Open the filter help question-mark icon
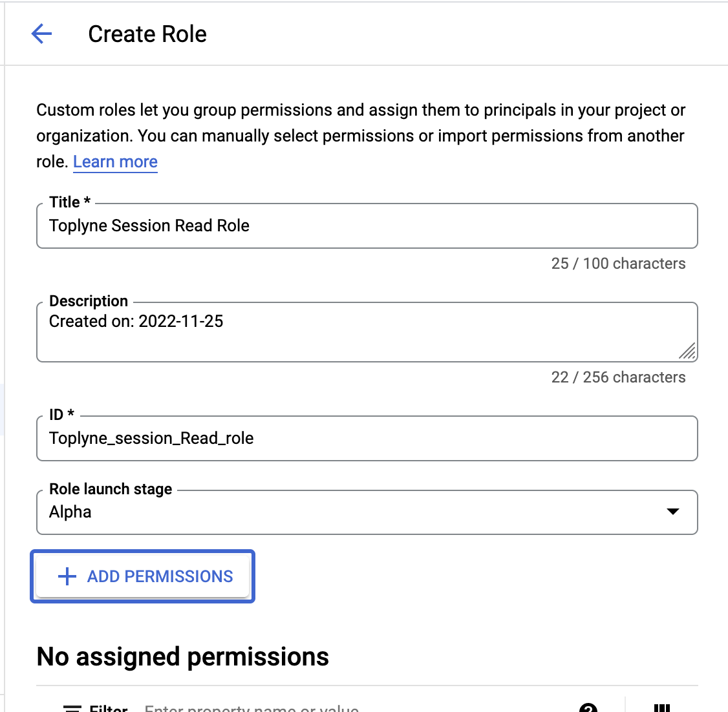 point(588,708)
